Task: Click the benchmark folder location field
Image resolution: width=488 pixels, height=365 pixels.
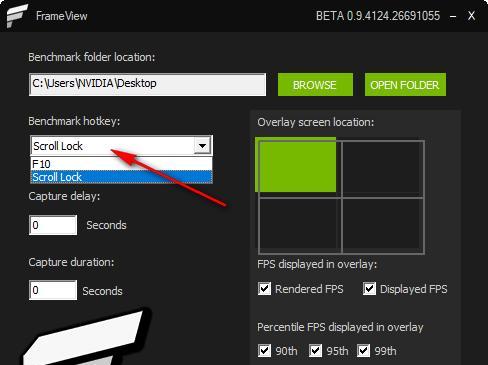Action: click(147, 85)
